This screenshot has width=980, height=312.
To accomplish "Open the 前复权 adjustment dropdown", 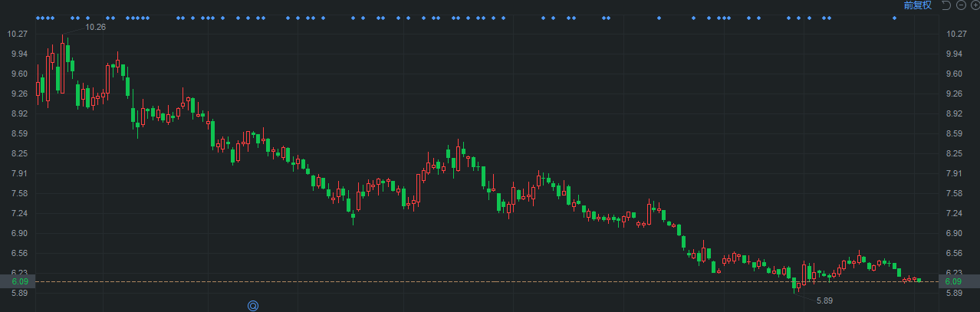I will [917, 5].
